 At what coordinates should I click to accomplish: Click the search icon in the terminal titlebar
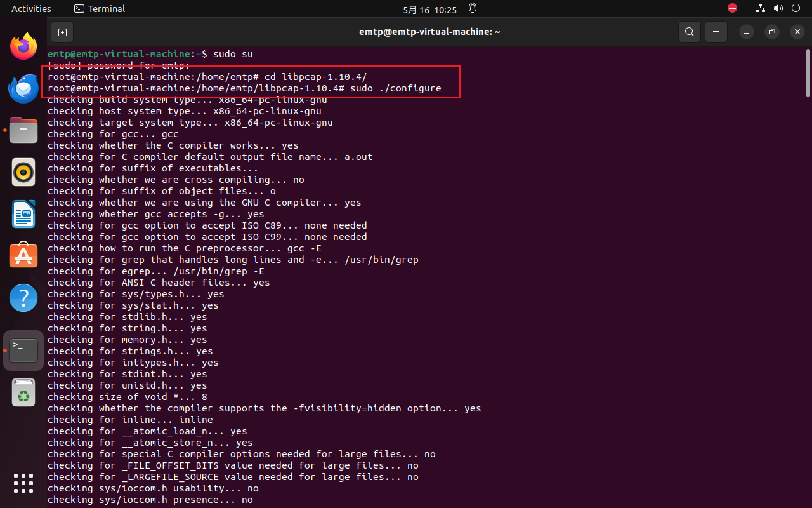click(689, 31)
